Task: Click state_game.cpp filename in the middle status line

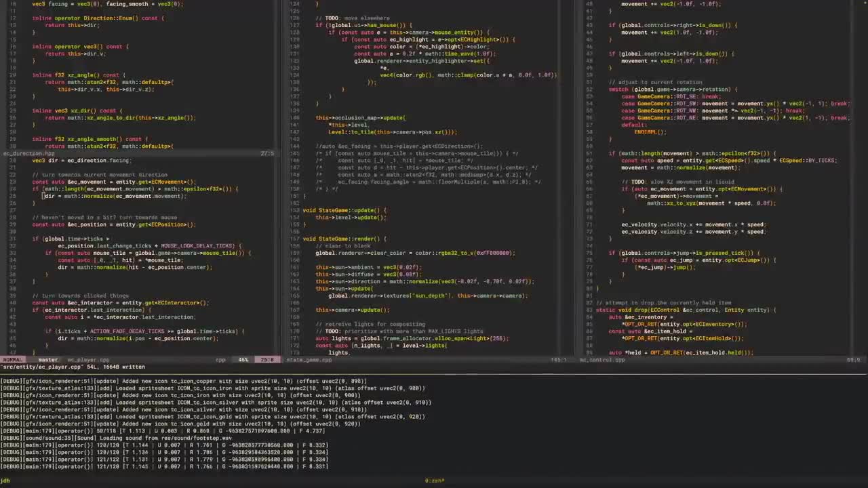Action: (309, 360)
